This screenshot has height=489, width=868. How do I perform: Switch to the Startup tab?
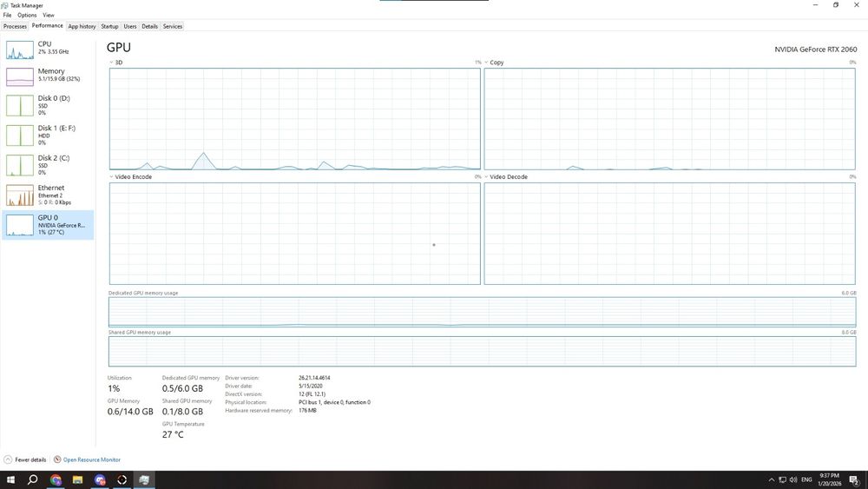click(109, 26)
